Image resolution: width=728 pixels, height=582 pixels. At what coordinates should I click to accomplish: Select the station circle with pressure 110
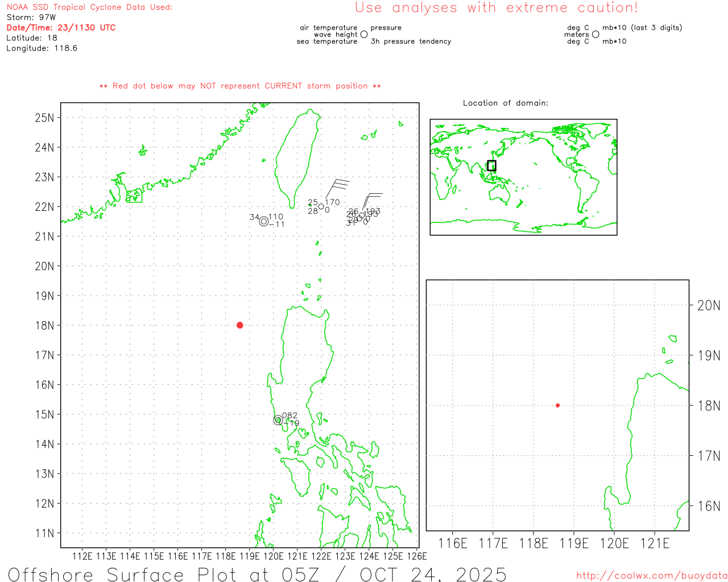264,221
